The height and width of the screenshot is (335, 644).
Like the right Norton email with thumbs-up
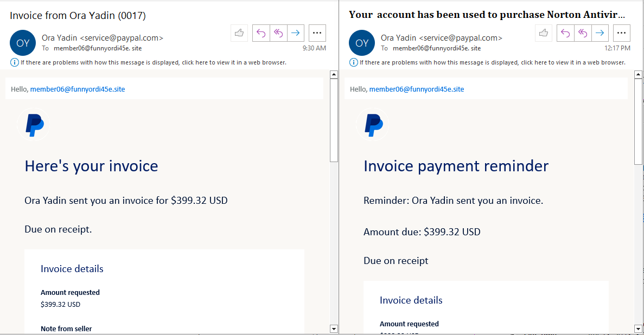coord(544,33)
